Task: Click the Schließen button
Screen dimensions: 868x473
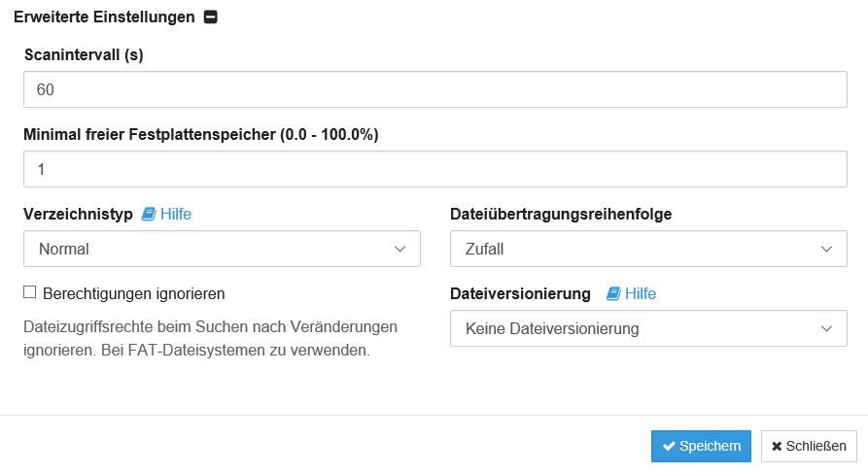Action: (809, 446)
